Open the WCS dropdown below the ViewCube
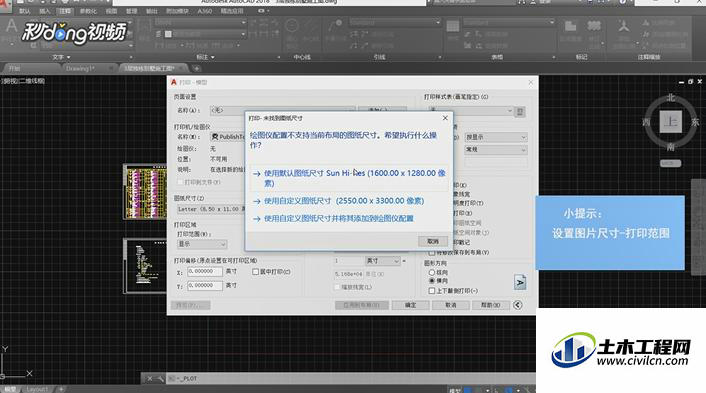Screen dimensions: 706x393 point(670,163)
